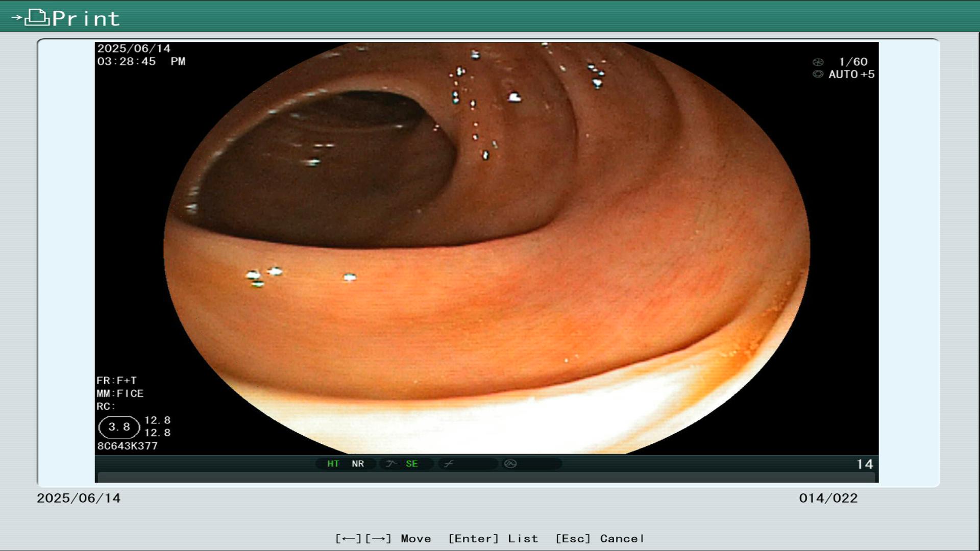This screenshot has width=980, height=551.
Task: Click the [Esc] Cancel option
Action: (x=600, y=539)
